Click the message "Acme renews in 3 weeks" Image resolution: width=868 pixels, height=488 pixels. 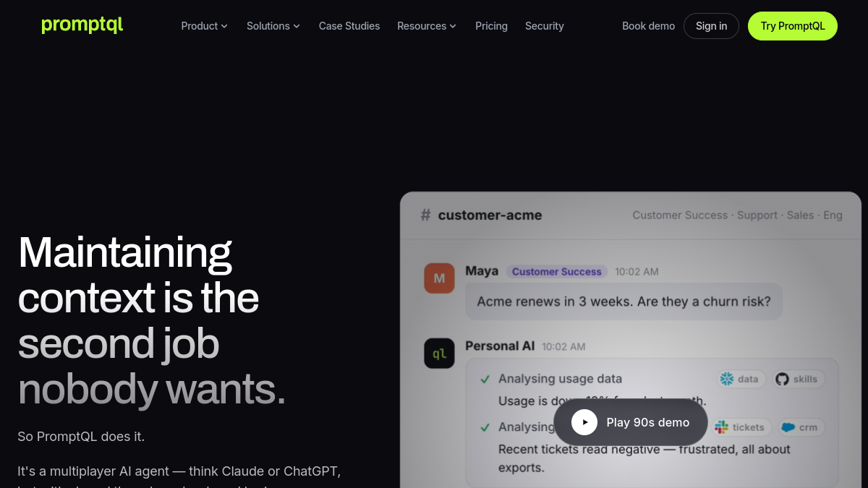coord(624,301)
